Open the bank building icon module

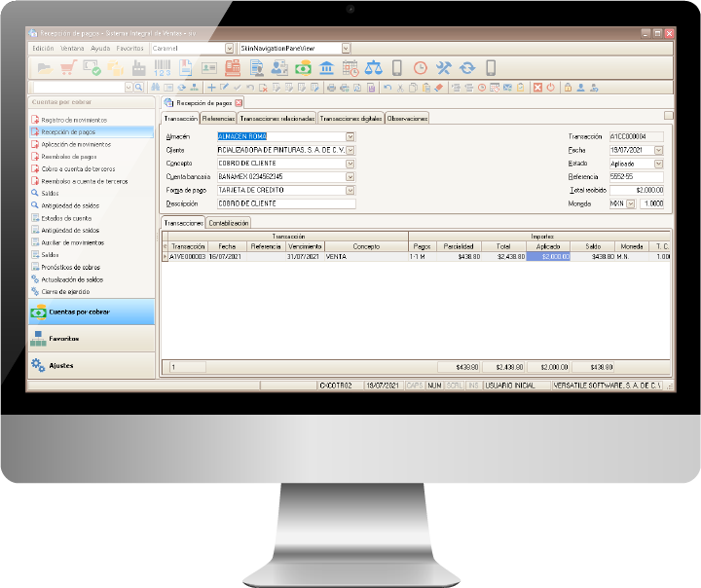[327, 68]
